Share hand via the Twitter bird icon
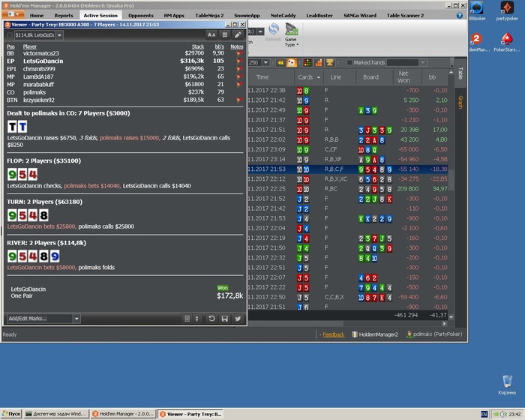Image resolution: width=525 pixels, height=420 pixels. pyautogui.click(x=238, y=319)
